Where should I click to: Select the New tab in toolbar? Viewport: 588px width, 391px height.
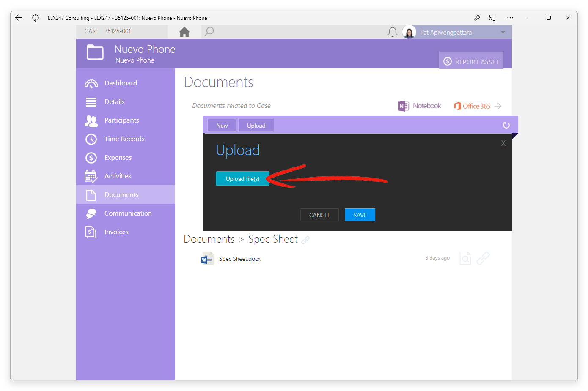222,125
